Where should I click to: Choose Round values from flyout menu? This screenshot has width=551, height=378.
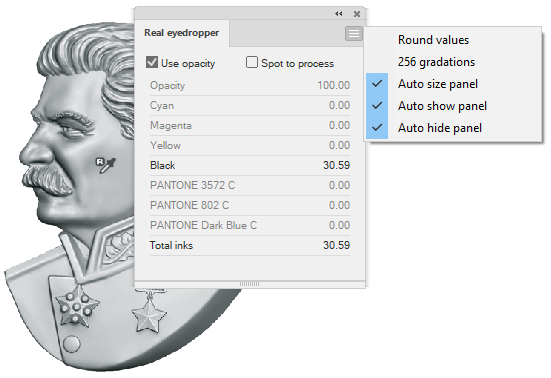click(433, 40)
